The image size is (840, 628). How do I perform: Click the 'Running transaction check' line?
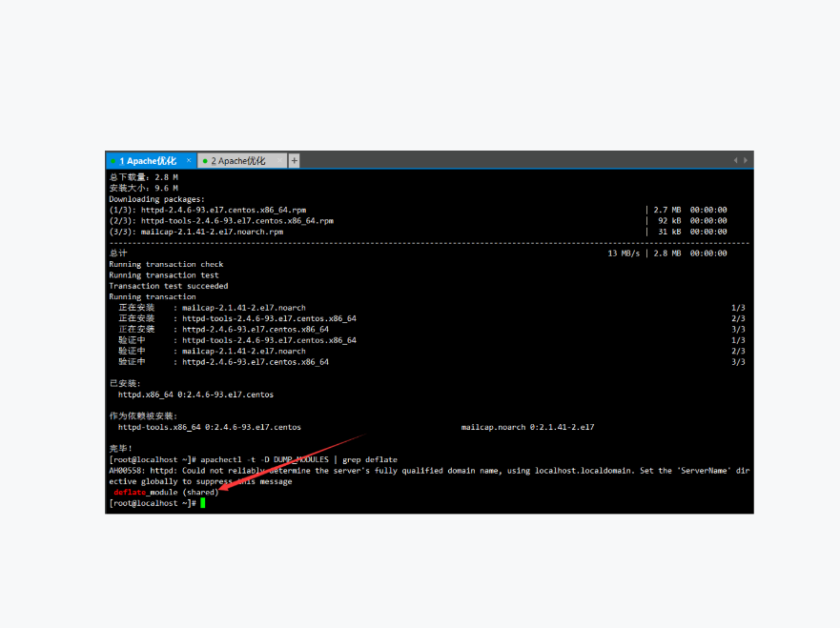166,265
